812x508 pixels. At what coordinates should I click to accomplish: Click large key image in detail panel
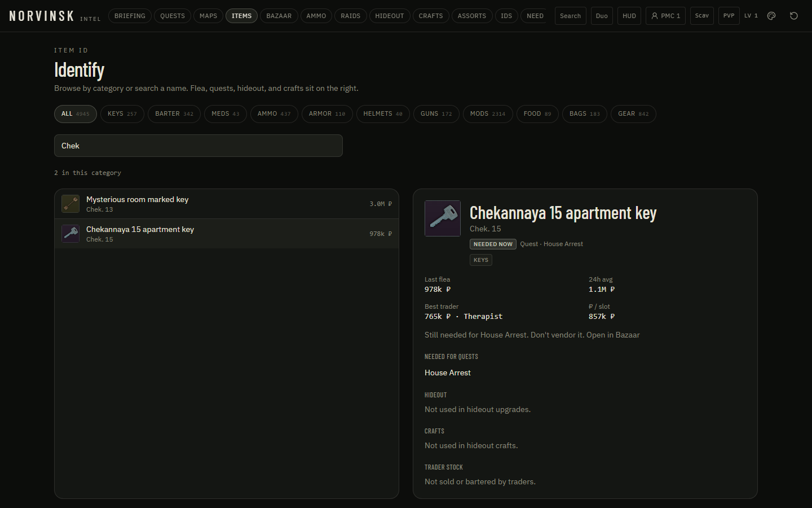[x=443, y=218]
